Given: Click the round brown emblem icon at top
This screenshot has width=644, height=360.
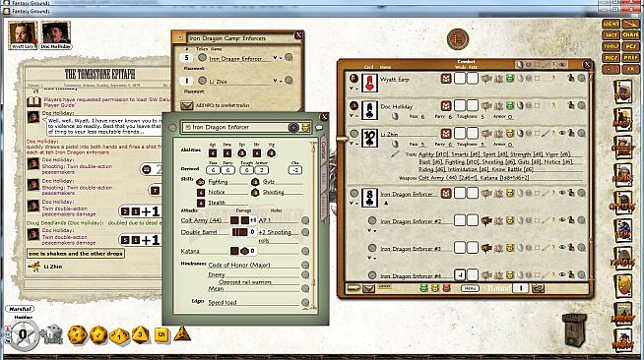Looking at the screenshot, I should click(458, 39).
